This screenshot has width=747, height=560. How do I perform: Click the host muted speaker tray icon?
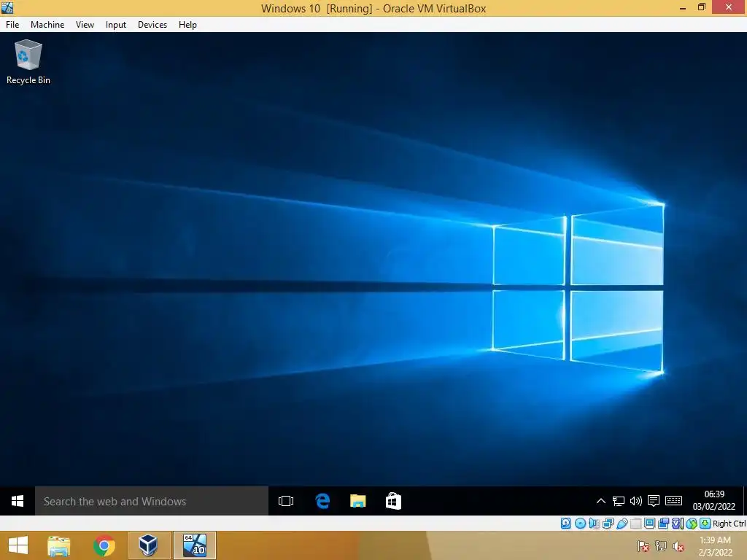678,546
